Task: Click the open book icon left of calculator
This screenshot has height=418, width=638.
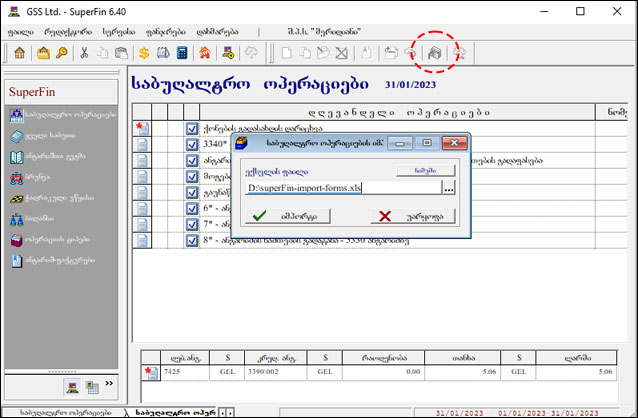Action: [163, 53]
